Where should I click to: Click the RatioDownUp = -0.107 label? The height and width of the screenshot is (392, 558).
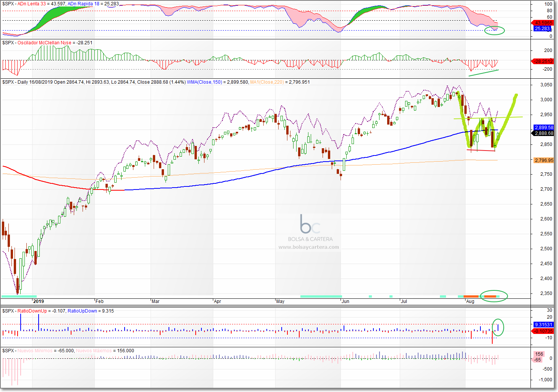(x=42, y=311)
